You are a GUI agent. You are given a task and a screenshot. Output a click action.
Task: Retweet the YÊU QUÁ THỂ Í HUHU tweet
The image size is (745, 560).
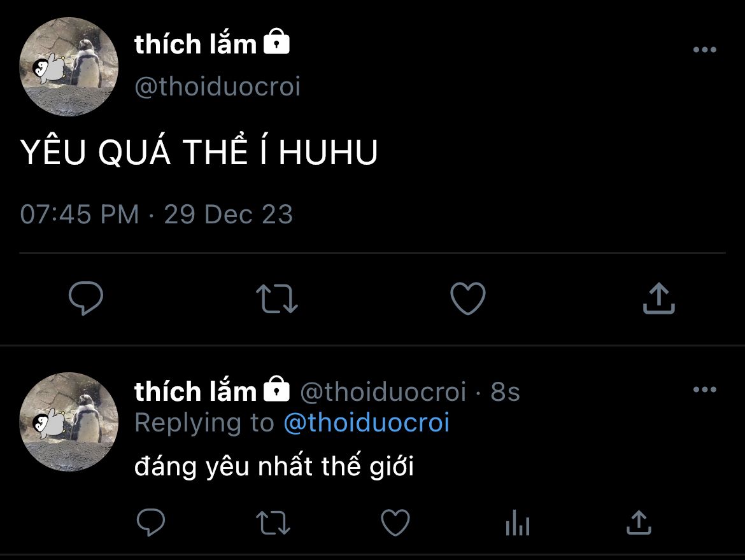[x=276, y=298]
